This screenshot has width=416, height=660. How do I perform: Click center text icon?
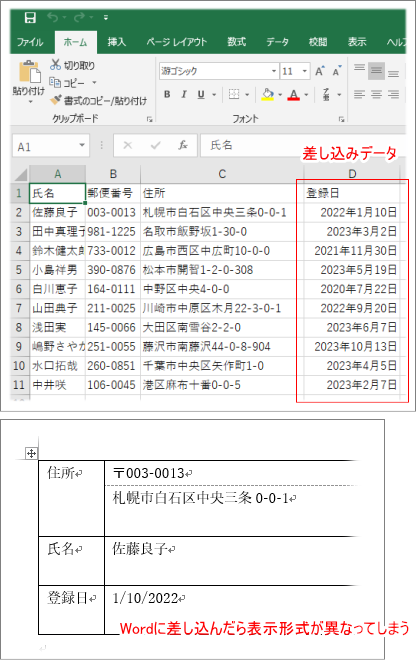[376, 94]
